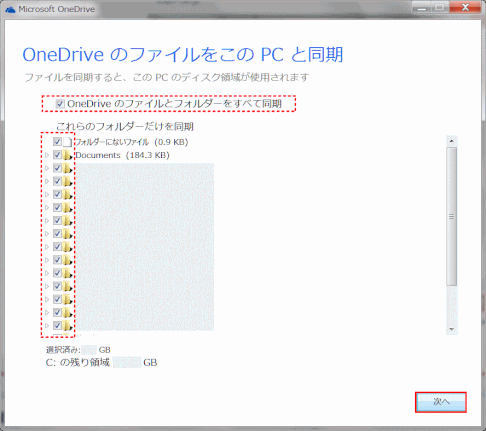Uncheck the folder checkbox directly below Documents
Viewport: 486px width, 431px height.
click(x=57, y=168)
